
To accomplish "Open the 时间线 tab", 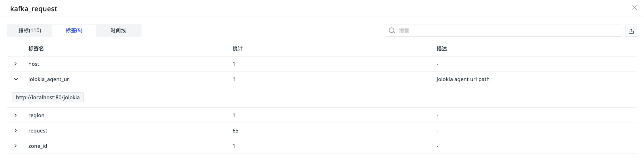I will 118,31.
